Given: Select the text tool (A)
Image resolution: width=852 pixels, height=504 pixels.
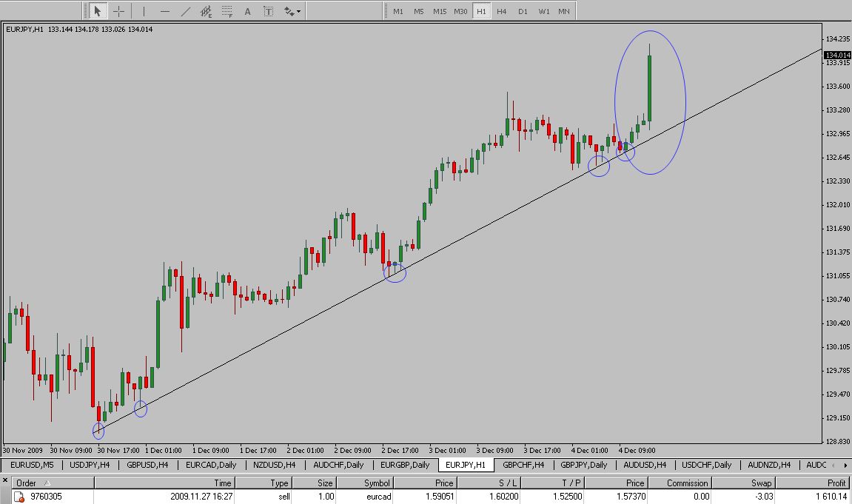Looking at the screenshot, I should coord(247,11).
